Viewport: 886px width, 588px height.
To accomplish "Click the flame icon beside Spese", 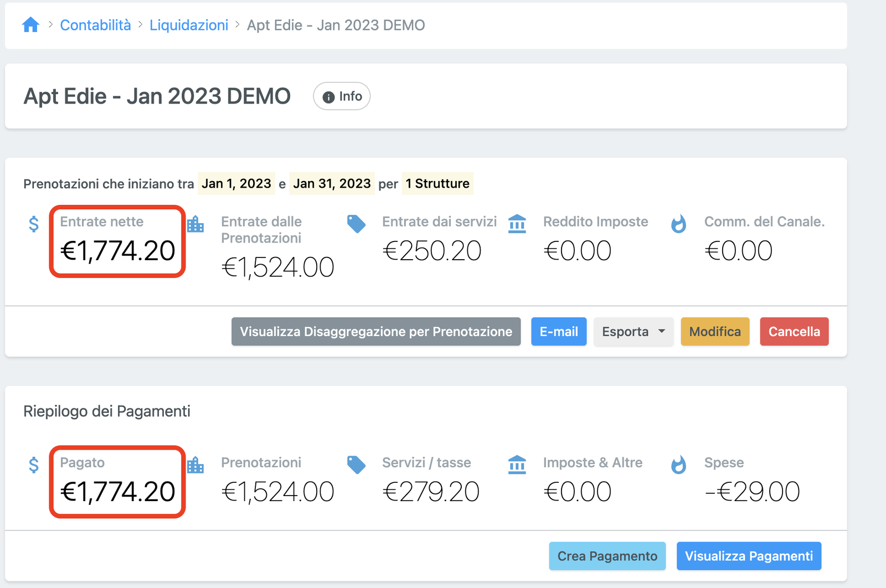I will coord(678,465).
